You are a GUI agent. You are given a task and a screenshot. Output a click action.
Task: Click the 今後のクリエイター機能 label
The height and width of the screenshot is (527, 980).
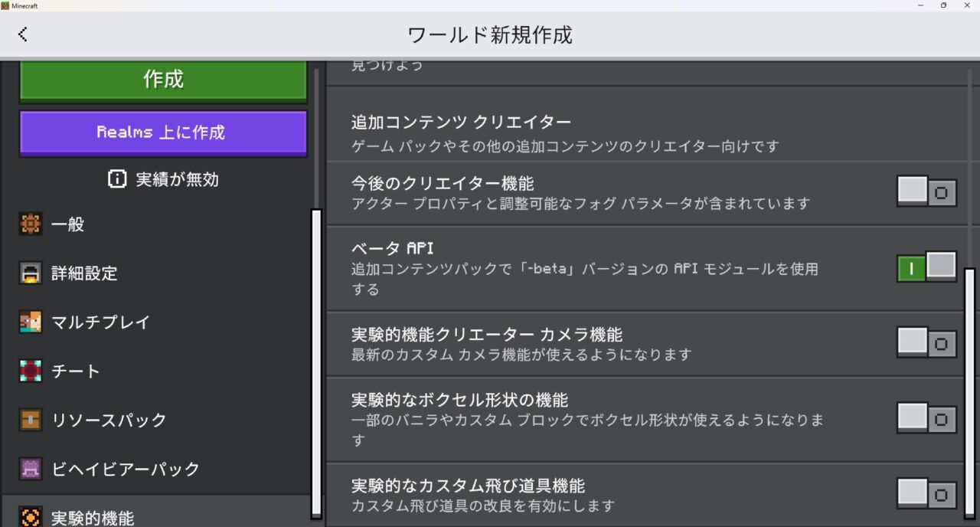443,184
